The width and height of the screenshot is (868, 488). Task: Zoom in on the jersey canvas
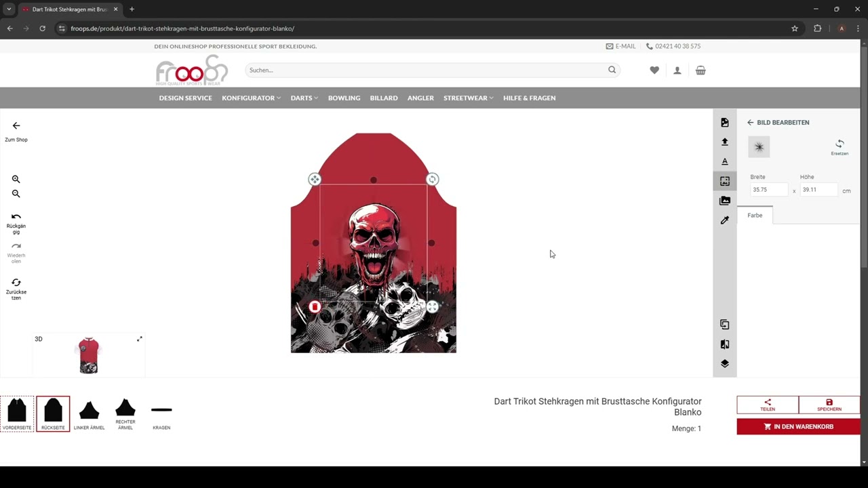click(x=16, y=180)
